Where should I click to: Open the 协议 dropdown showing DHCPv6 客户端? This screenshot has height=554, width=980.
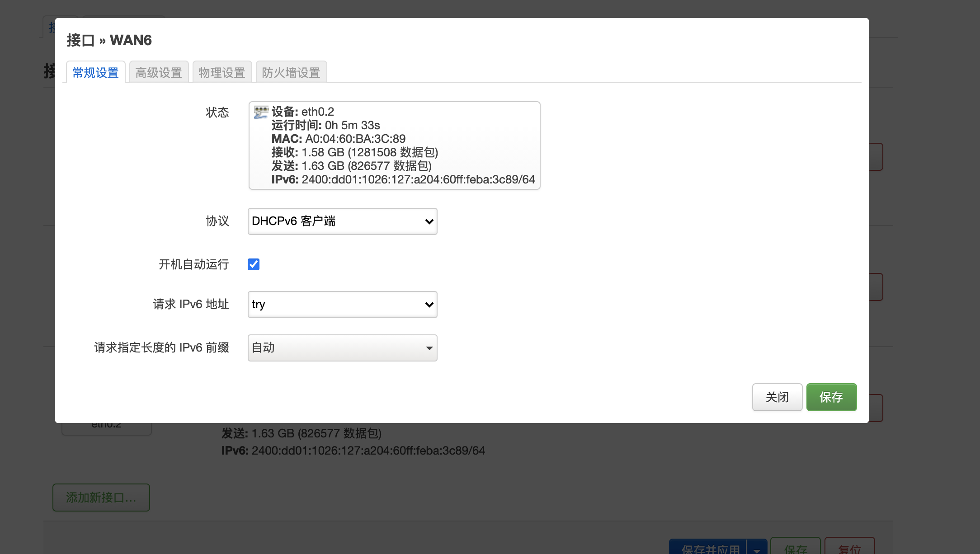(342, 221)
